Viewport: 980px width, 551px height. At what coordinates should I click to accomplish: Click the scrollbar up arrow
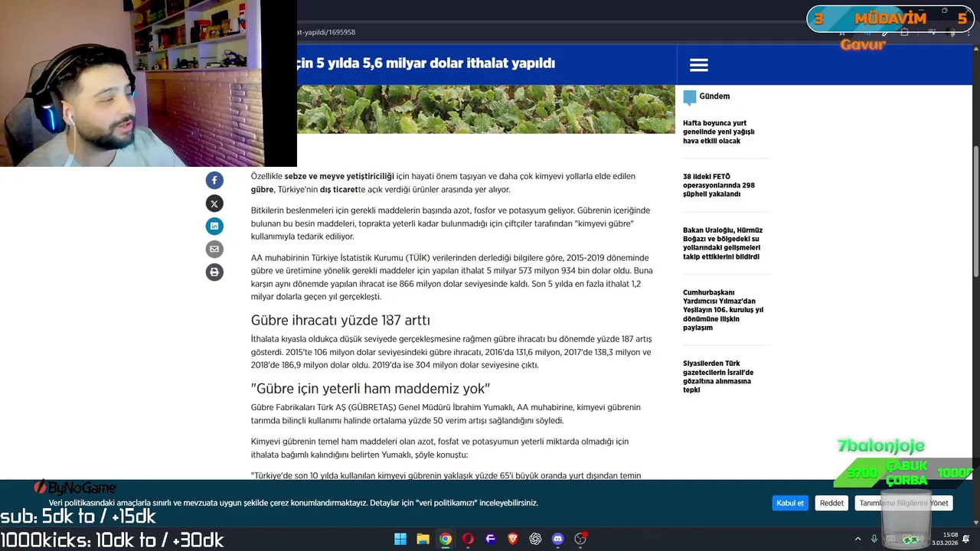pos(975,50)
